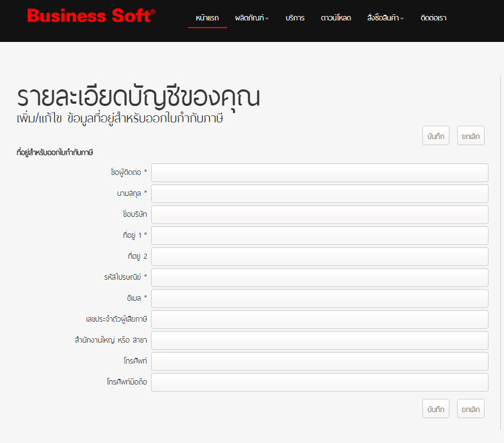This screenshot has height=443, width=504.
Task: Click the โทรศัพท์มือถือ input field
Action: [319, 382]
